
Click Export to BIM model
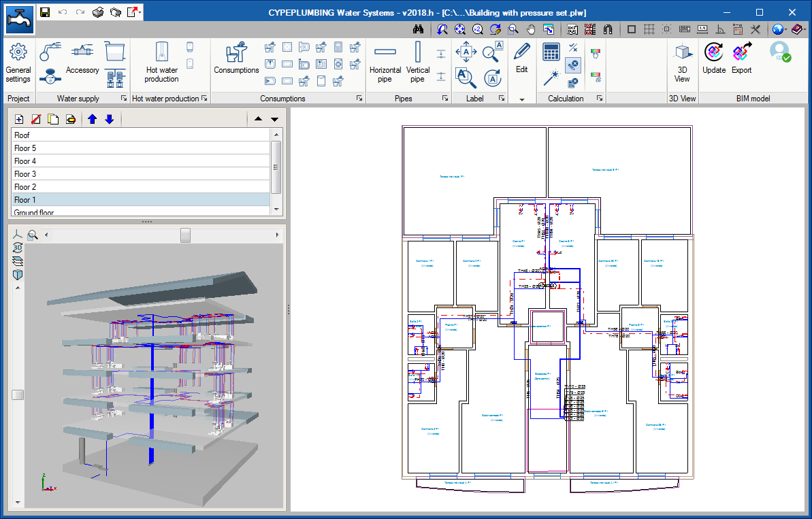tap(742, 58)
